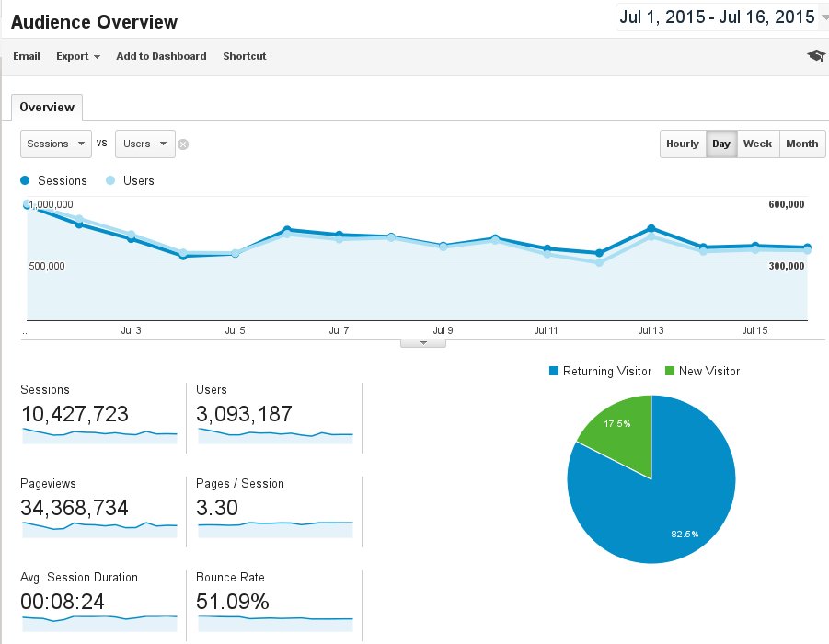Select the Day granularity button
This screenshot has height=644, width=829.
pos(721,144)
